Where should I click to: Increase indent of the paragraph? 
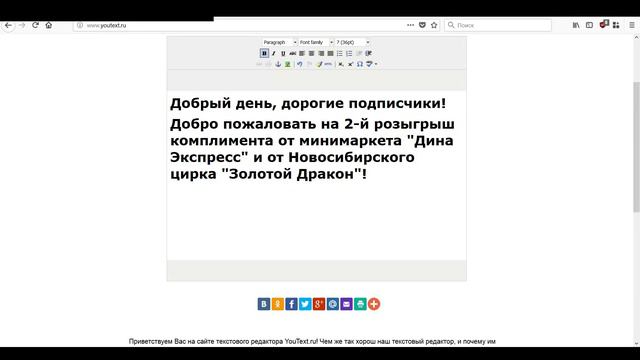369,53
